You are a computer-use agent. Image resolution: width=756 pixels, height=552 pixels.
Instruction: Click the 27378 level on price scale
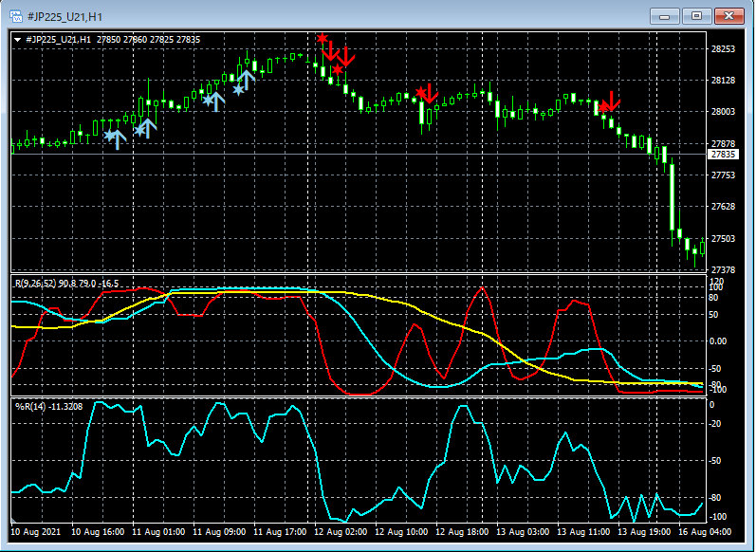pyautogui.click(x=724, y=269)
